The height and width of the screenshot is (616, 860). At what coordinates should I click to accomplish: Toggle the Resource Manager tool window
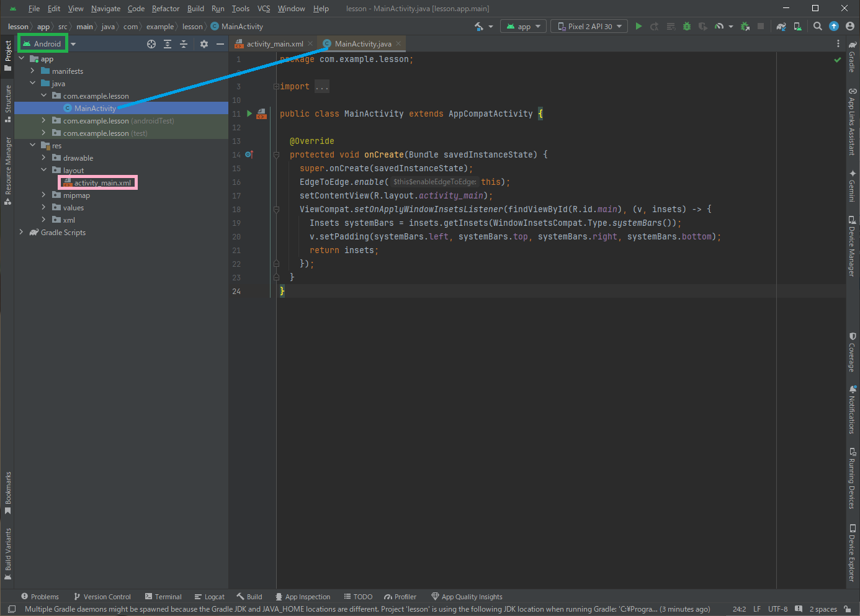tap(8, 171)
